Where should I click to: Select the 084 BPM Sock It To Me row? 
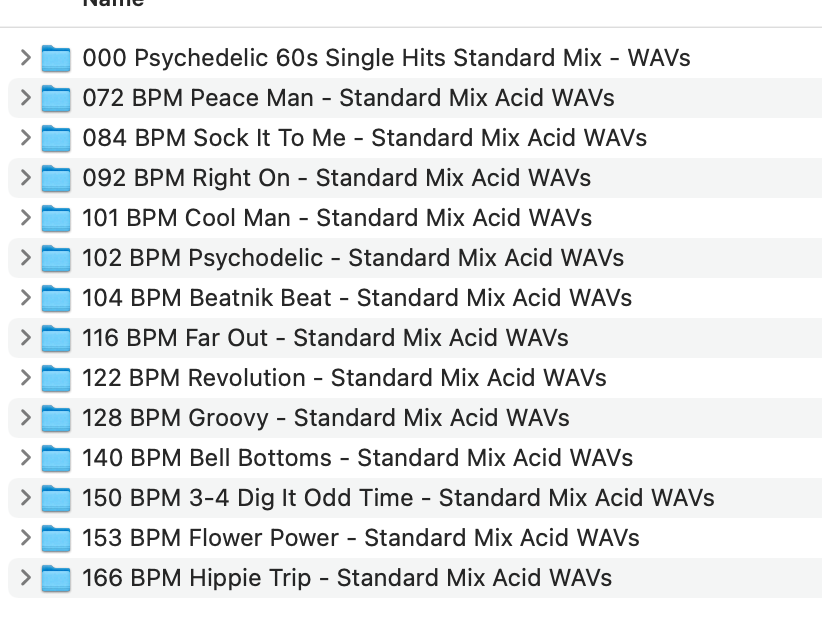(364, 138)
